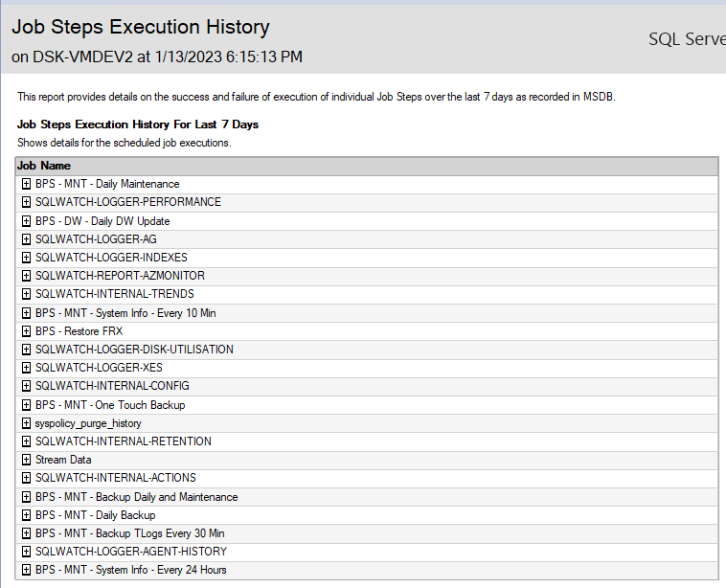Select 'BPS - MNT - Backup Daily and Maintenance' text
Image resolution: width=726 pixels, height=588 pixels.
[x=137, y=497]
